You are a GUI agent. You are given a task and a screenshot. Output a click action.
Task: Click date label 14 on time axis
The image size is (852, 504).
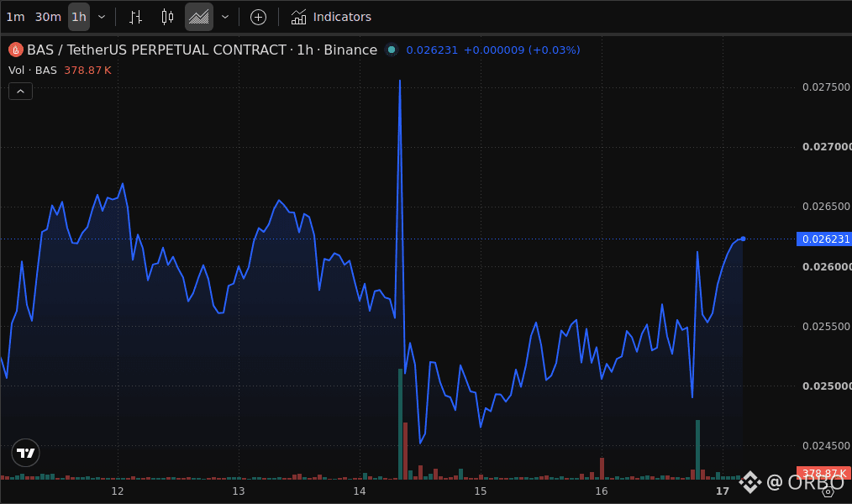click(x=360, y=491)
